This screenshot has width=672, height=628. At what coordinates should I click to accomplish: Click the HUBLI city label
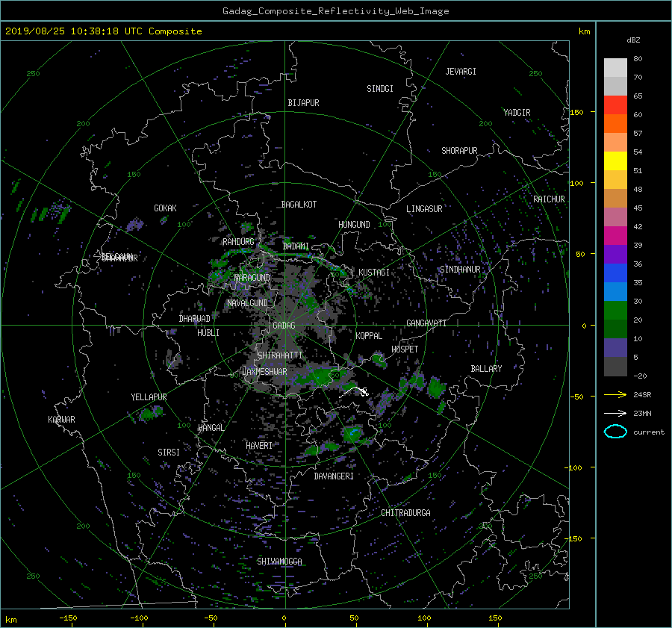click(208, 333)
